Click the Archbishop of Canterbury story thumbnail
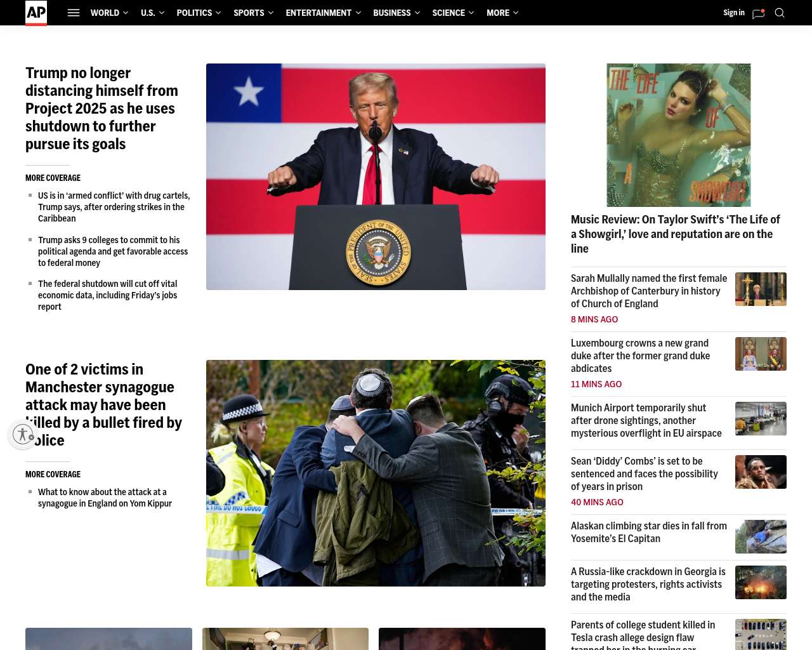 (761, 289)
